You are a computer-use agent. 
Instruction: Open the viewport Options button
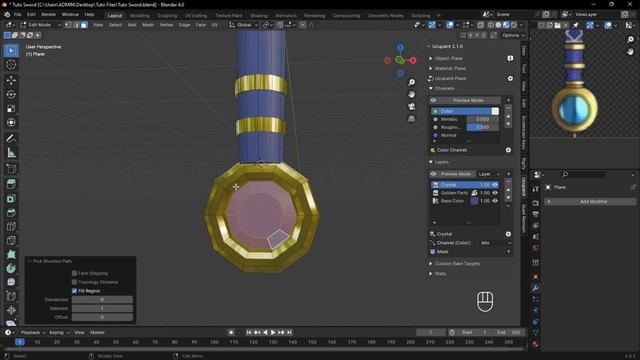pyautogui.click(x=513, y=36)
